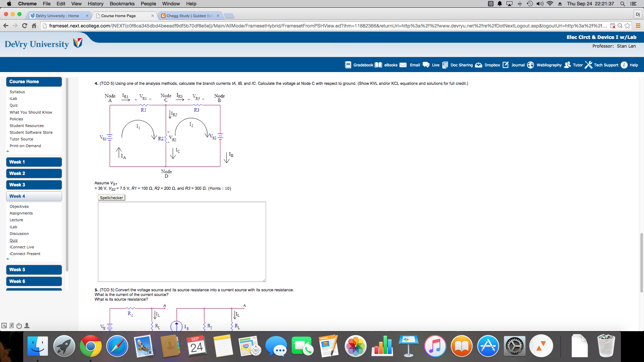Open Doc Sharing tool
Screen dimensions: 644x362
click(458, 65)
